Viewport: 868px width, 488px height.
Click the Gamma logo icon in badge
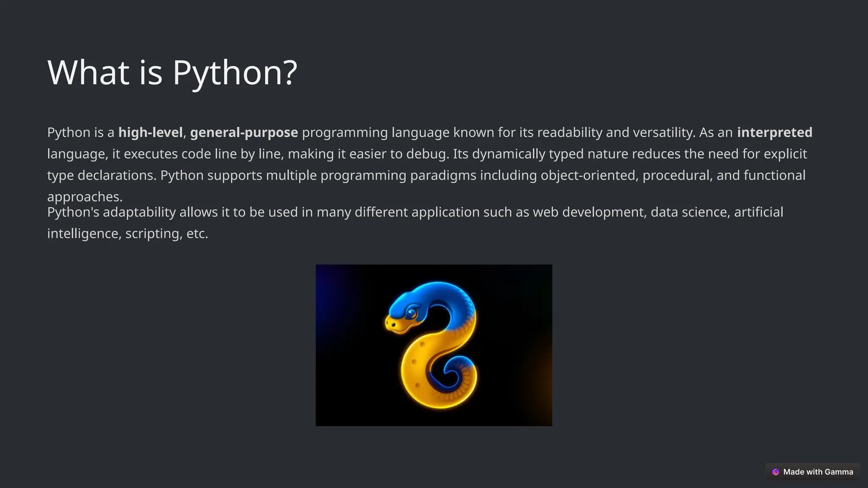pos(776,472)
